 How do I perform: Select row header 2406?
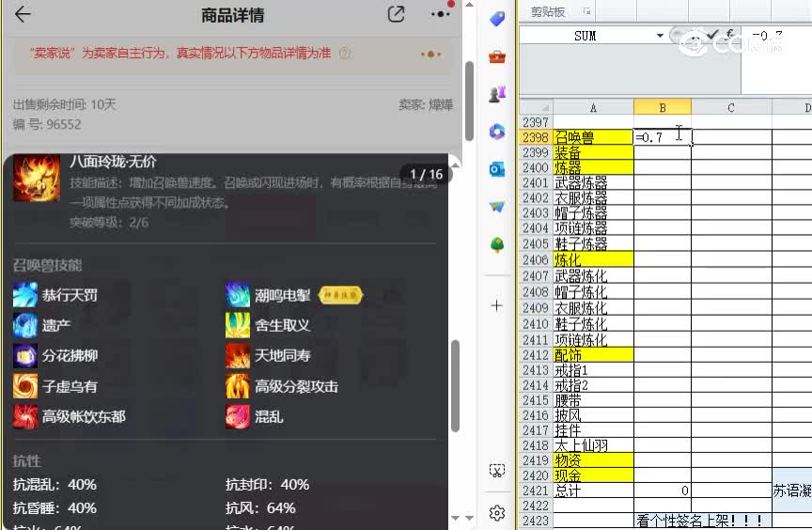point(536,259)
